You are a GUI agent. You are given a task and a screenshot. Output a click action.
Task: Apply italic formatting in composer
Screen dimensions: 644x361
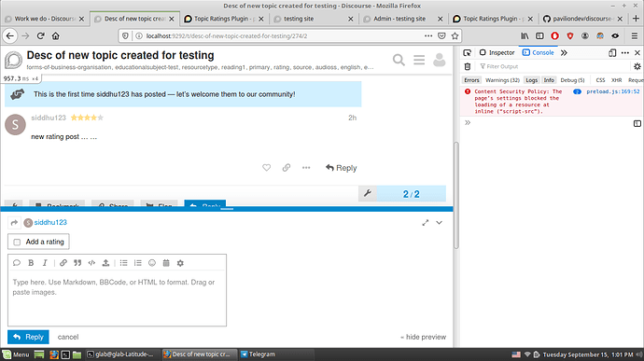45,263
